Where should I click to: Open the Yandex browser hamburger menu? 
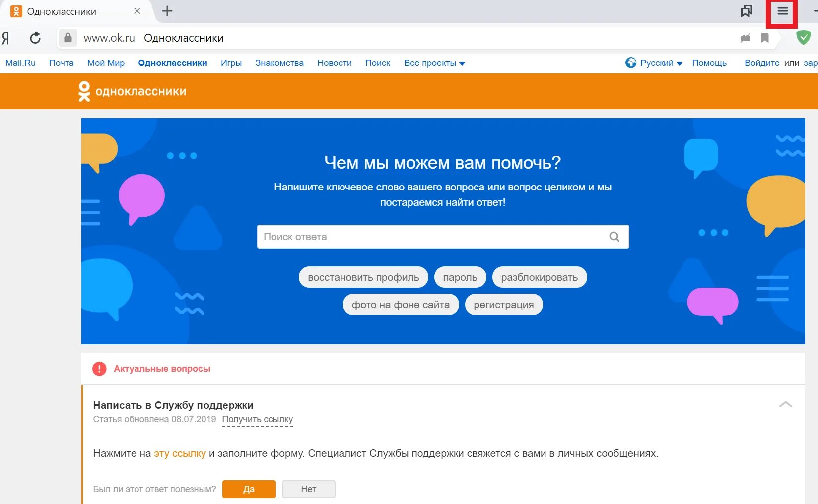(x=782, y=11)
